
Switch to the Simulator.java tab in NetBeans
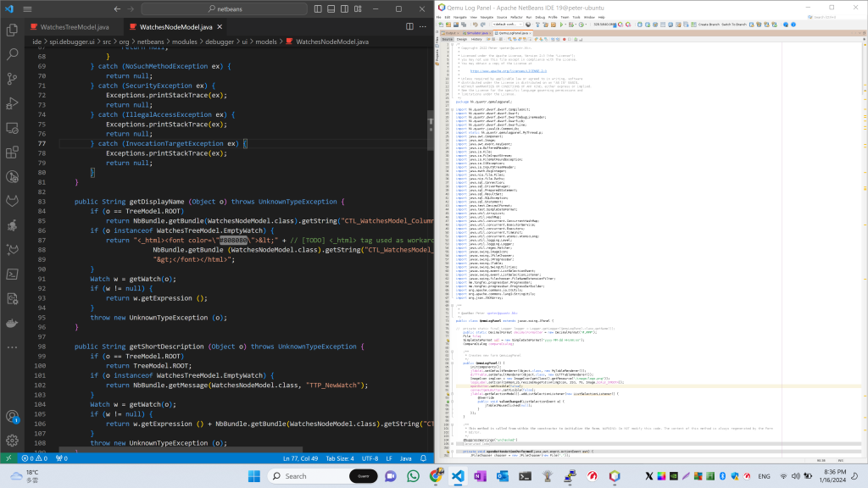click(x=476, y=33)
